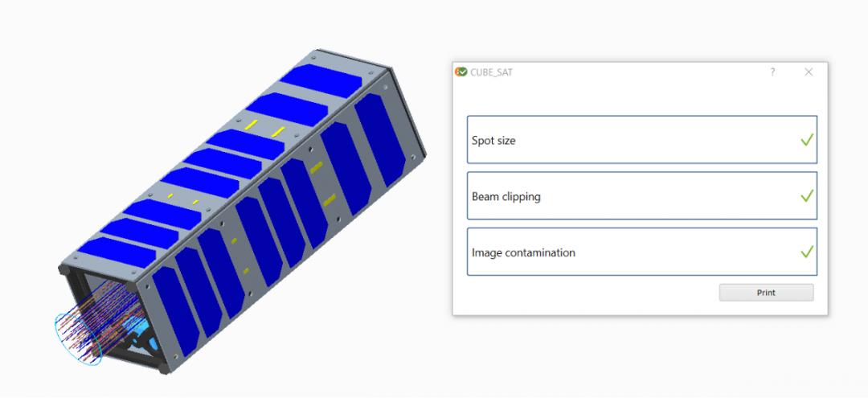Click the cyan optical component inside the satellite opening
The image size is (868, 398).
(138, 331)
